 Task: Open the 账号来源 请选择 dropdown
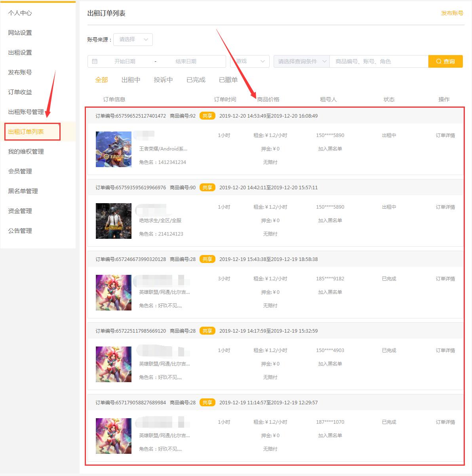click(133, 39)
